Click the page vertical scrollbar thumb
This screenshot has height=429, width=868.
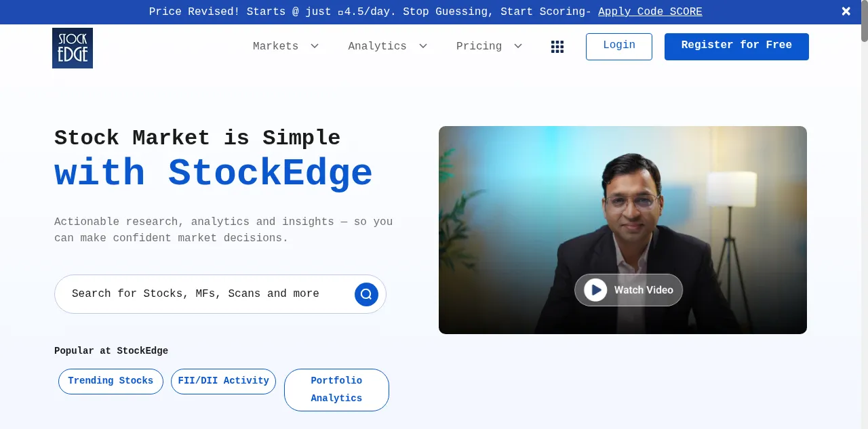click(865, 21)
